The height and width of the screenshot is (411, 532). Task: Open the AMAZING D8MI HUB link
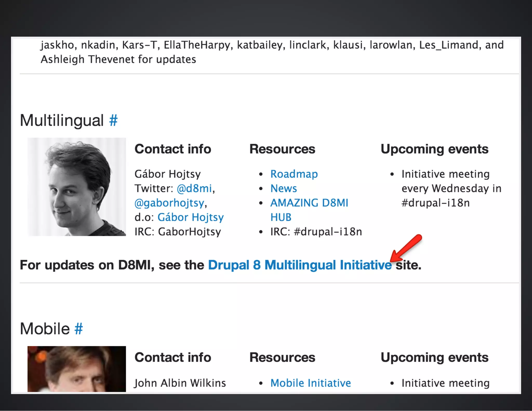(x=309, y=203)
